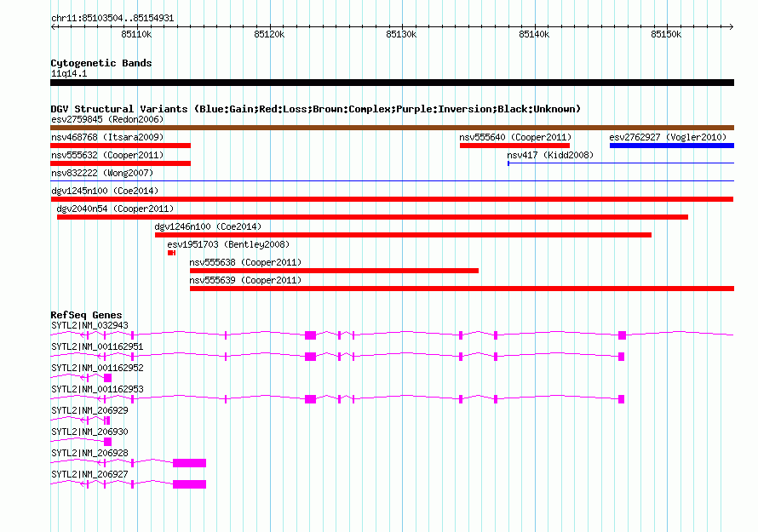Click the red nsv555640 loss bar
The height and width of the screenshot is (532, 758).
point(514,146)
